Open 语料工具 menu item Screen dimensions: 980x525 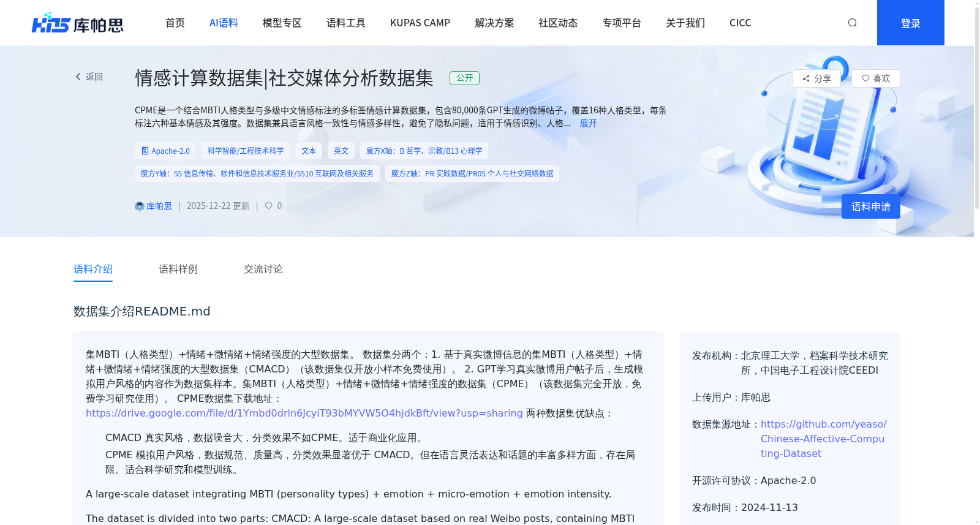346,23
